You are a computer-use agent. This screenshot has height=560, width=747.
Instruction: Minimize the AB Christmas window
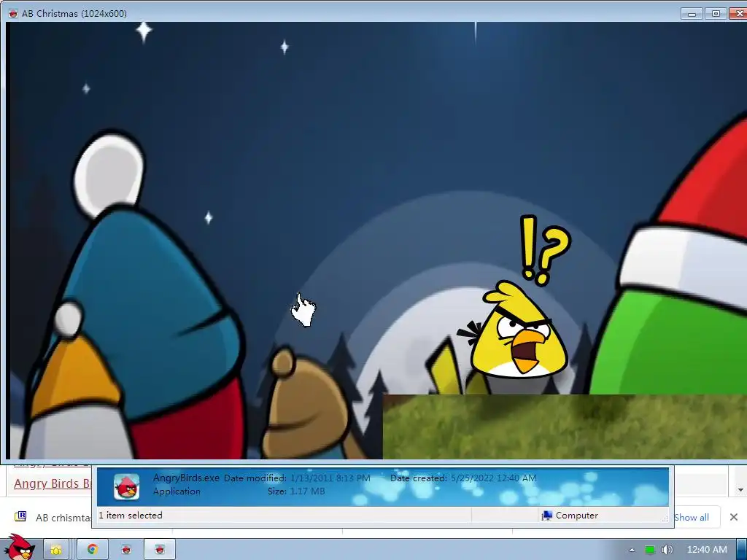(692, 13)
